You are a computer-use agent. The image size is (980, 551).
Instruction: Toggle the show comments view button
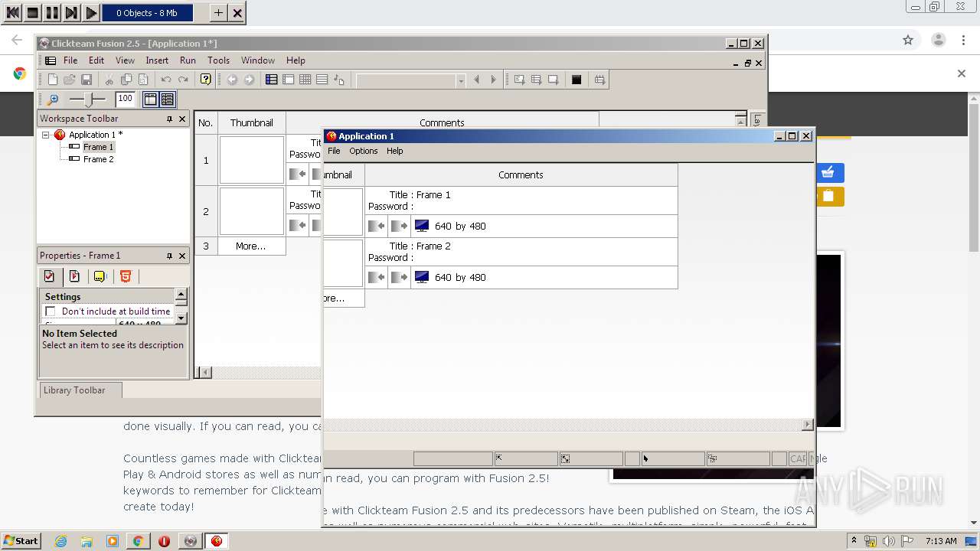(167, 99)
